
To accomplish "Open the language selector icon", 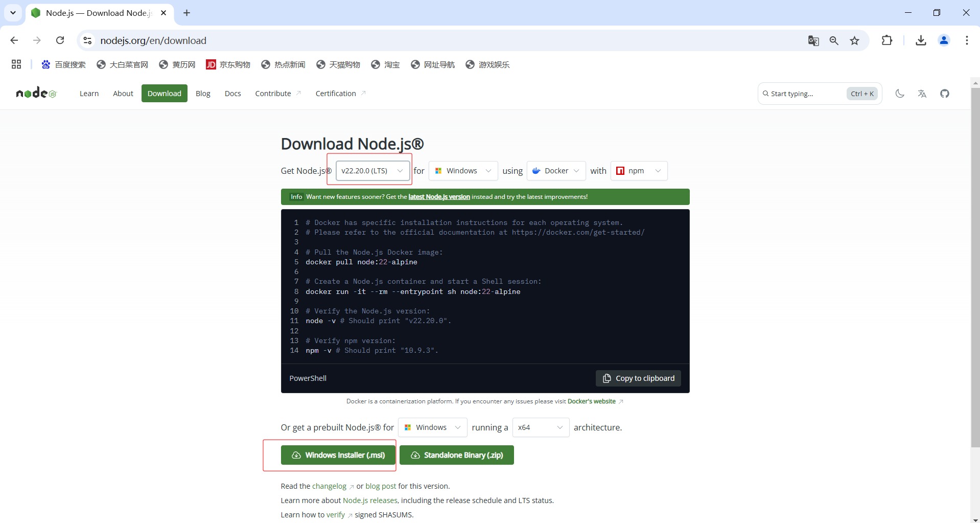I will click(922, 94).
